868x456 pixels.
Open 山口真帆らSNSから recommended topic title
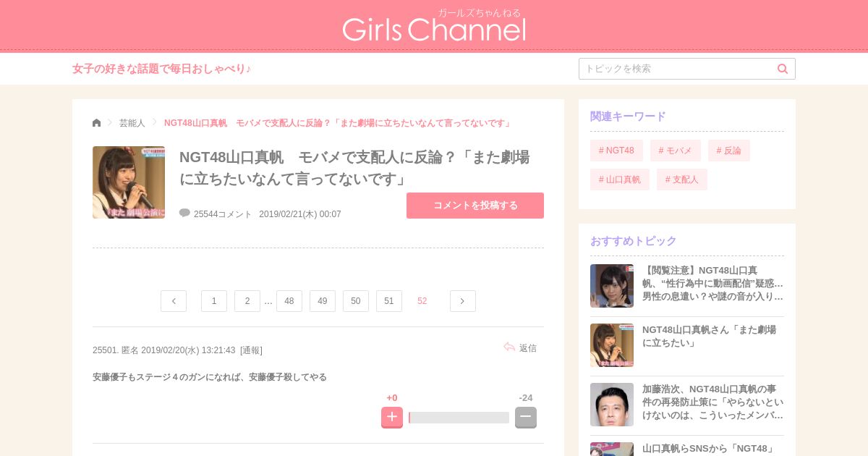pos(708,449)
